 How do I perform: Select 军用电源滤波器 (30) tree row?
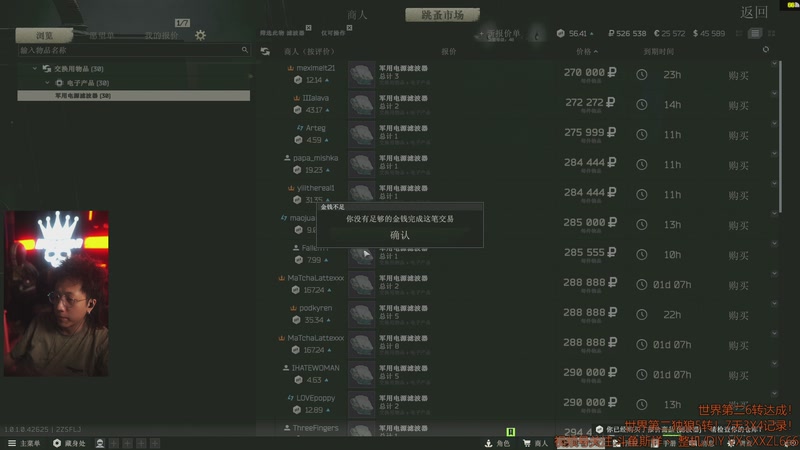[x=134, y=95]
